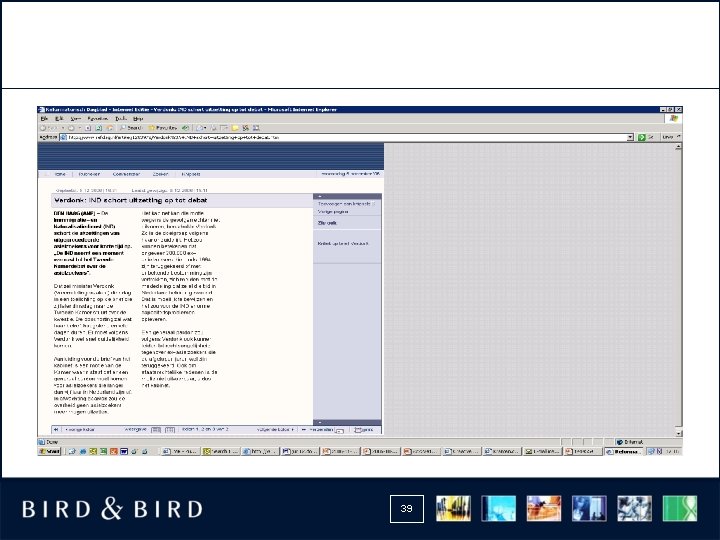Open the File menu
Viewport: 720px width, 540px height.
click(44, 118)
